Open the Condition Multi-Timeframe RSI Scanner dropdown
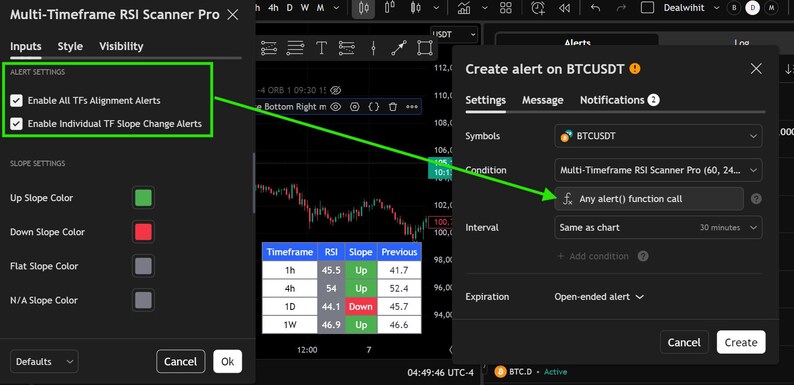This screenshot has width=794, height=385. (658, 170)
